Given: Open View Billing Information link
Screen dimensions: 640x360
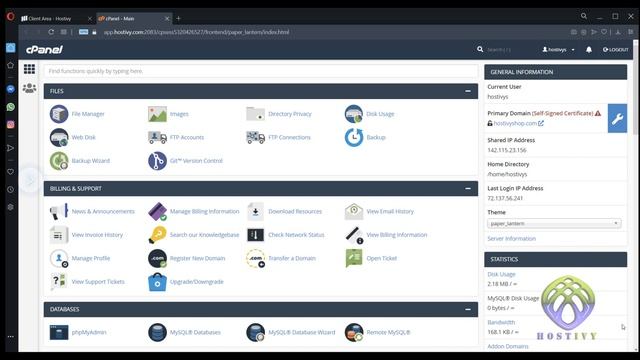Looking at the screenshot, I should [397, 235].
